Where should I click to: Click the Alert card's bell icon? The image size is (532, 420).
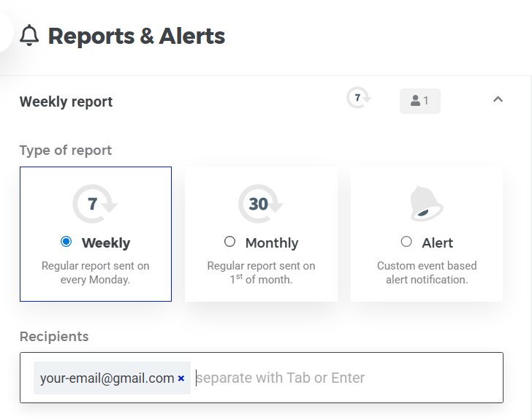tap(426, 204)
